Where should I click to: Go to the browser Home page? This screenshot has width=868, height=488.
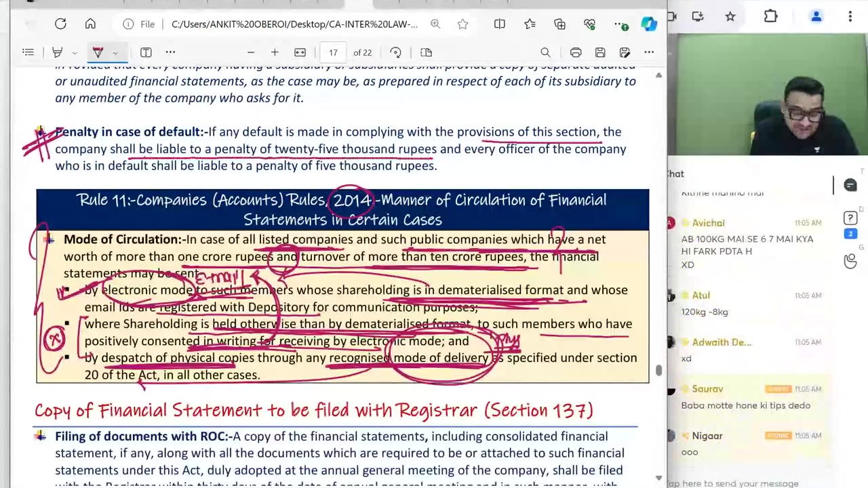pos(90,24)
